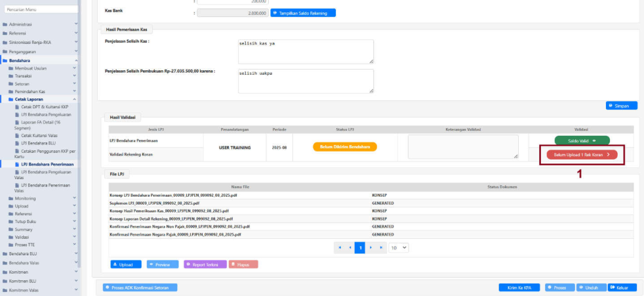Click the Simpan save button
Image resolution: width=644 pixels, height=296 pixels.
pyautogui.click(x=621, y=105)
